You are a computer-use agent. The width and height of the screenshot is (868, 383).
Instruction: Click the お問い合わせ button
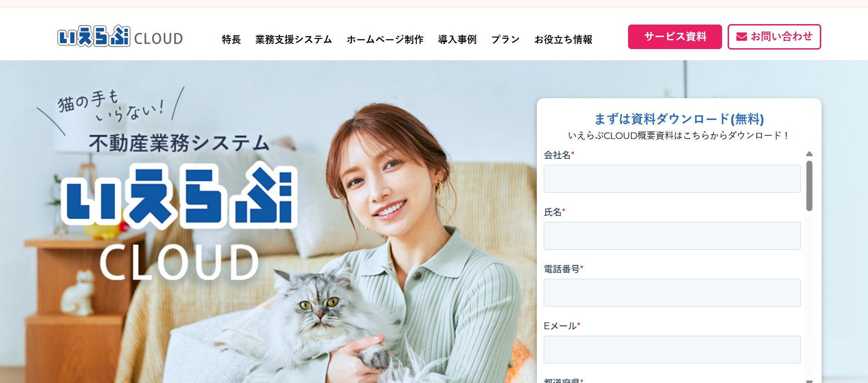(x=774, y=37)
